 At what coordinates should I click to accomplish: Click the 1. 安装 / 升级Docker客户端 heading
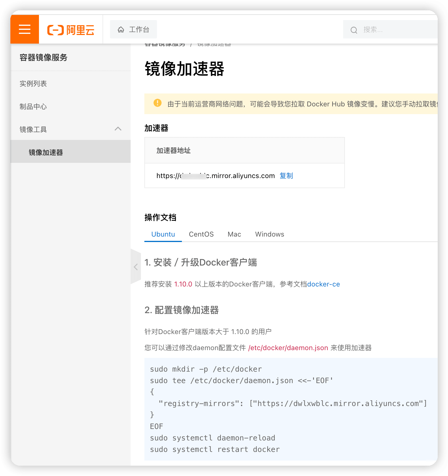pos(201,262)
